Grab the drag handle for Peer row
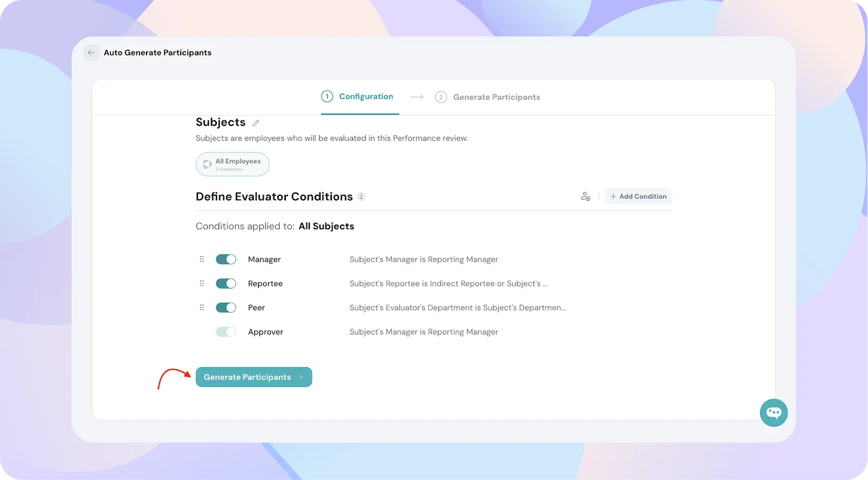Screen dimensions: 868x480 tap(202, 308)
